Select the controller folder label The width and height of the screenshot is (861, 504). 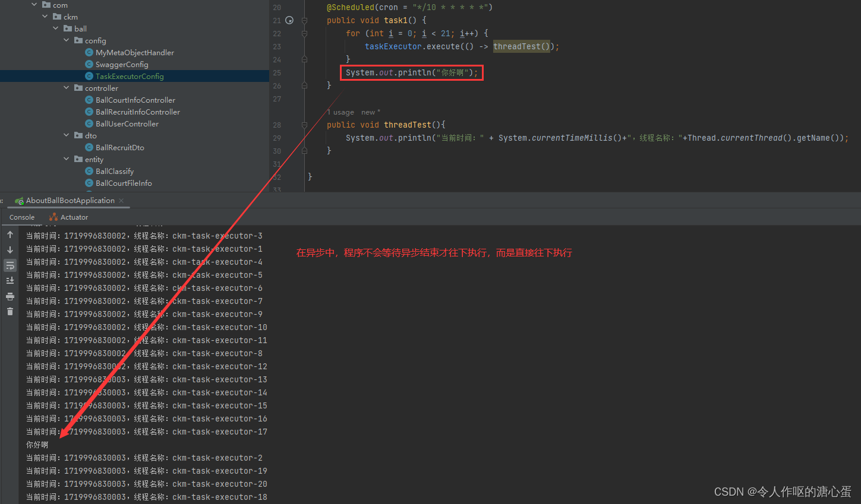coord(102,88)
